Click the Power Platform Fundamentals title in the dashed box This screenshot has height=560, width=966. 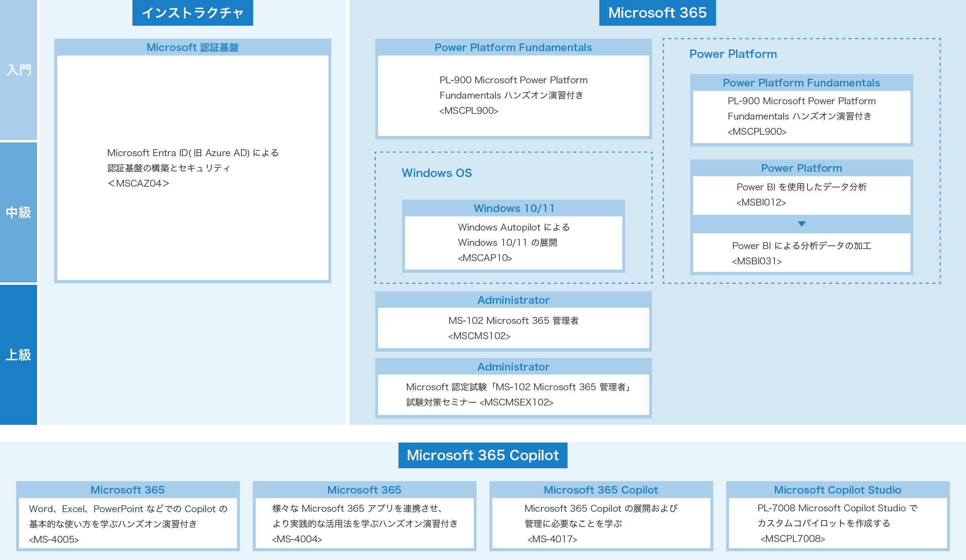click(801, 83)
